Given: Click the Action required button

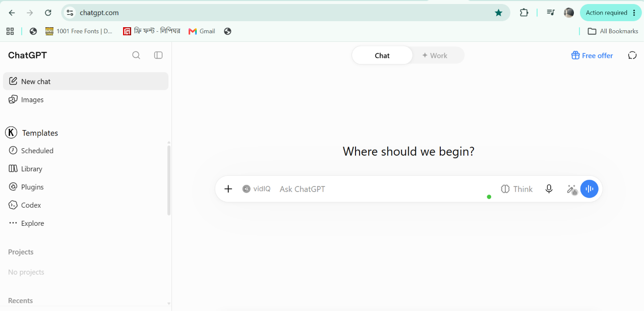Looking at the screenshot, I should 611,13.
